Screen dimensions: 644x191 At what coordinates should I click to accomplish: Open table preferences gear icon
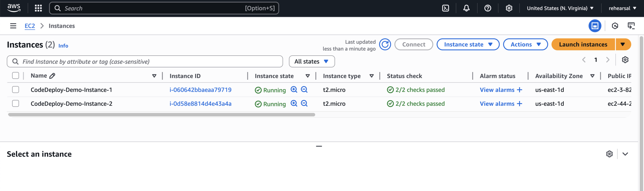pos(625,60)
